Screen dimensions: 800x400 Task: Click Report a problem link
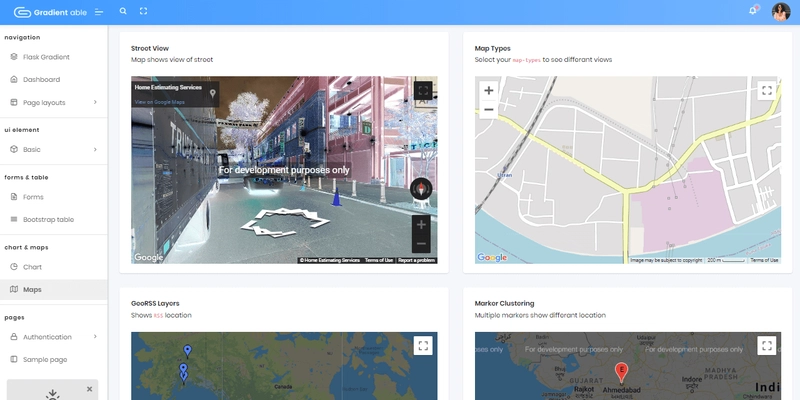(417, 260)
